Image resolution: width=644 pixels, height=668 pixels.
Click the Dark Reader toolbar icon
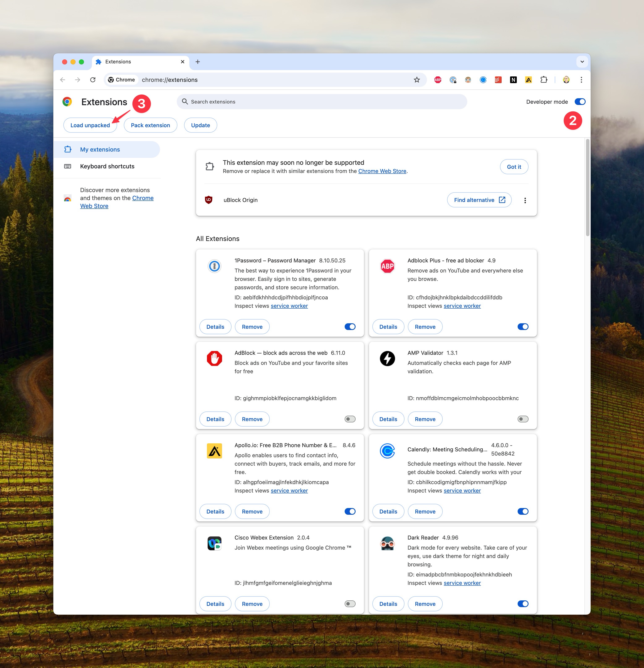[x=468, y=80]
